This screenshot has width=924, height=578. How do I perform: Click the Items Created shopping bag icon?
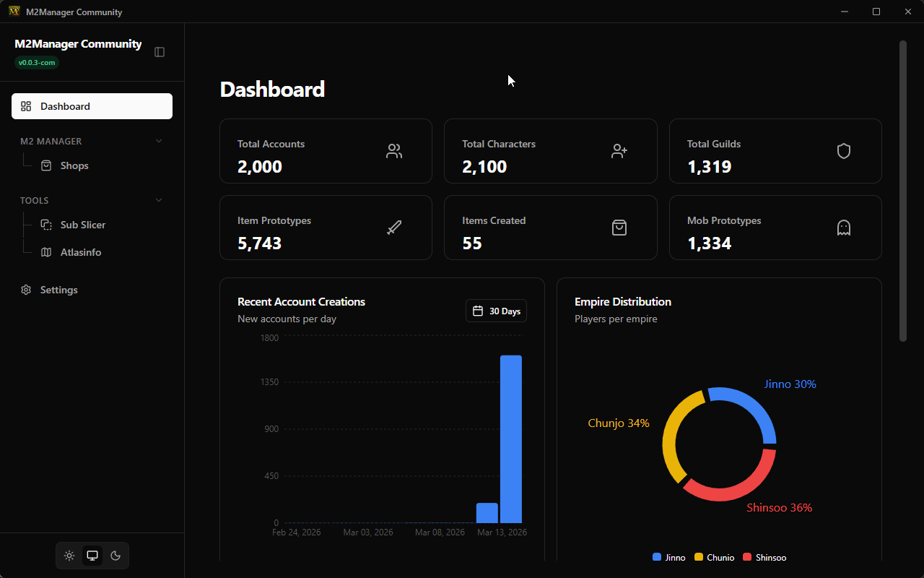point(619,228)
